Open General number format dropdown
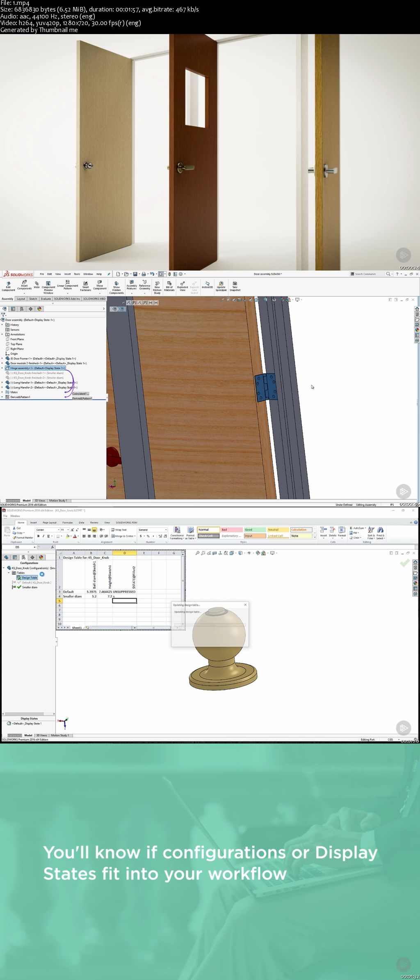Image resolution: width=420 pixels, height=980 pixels. point(166,530)
